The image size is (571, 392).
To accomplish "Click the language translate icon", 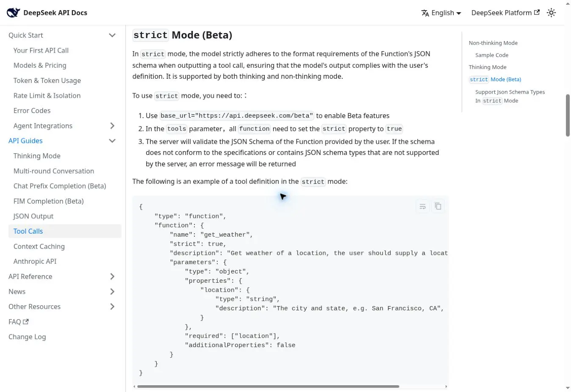I will [x=425, y=13].
